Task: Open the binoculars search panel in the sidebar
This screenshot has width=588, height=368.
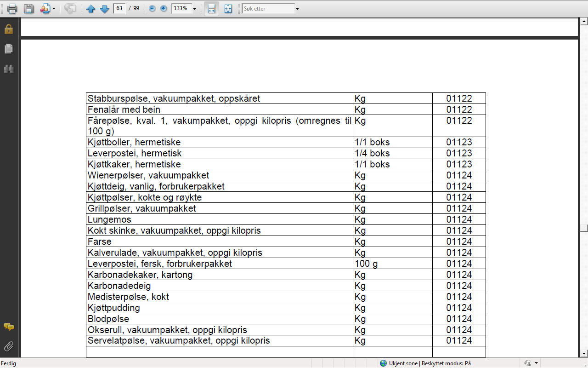Action: point(9,69)
